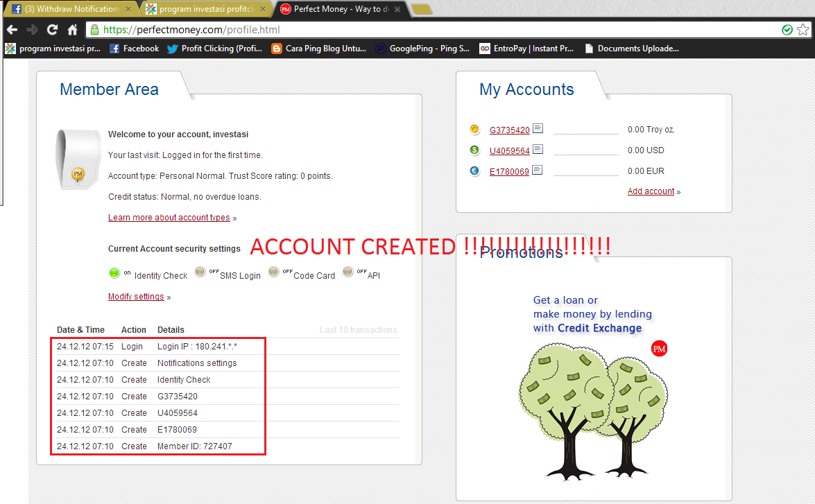Click the Action column header
The image size is (815, 504).
134,330
